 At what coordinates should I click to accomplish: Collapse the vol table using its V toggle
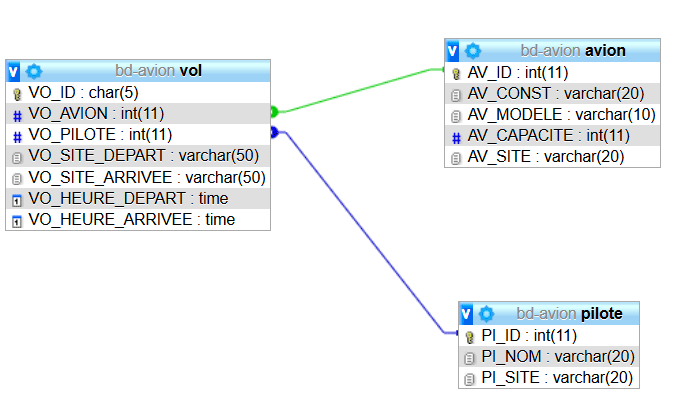[14, 71]
